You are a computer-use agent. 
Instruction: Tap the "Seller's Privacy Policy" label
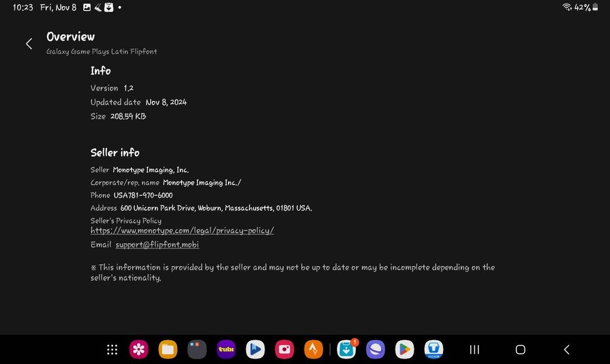[x=126, y=220]
